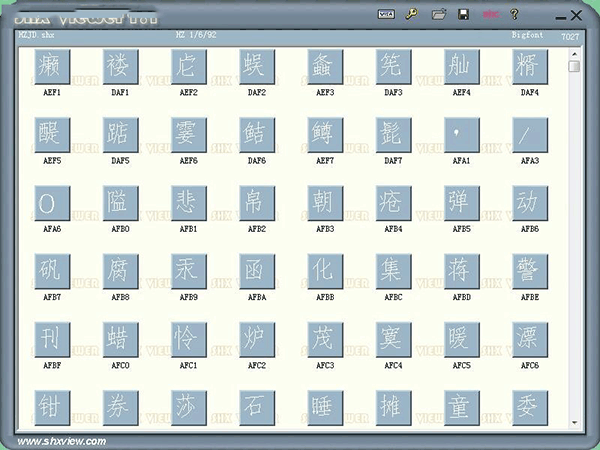Click the vertical scrollbar thumb
Viewport: 600px width, 450px height.
click(x=574, y=66)
